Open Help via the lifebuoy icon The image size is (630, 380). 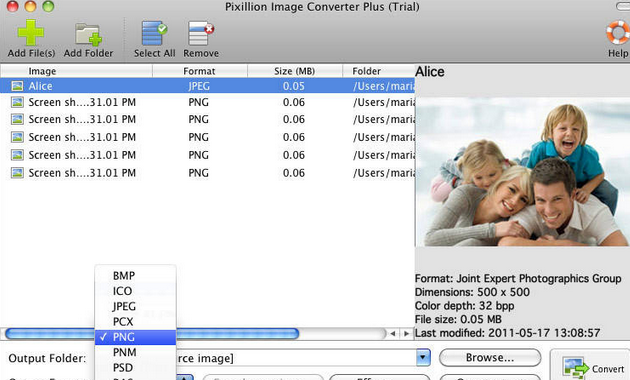[x=618, y=32]
